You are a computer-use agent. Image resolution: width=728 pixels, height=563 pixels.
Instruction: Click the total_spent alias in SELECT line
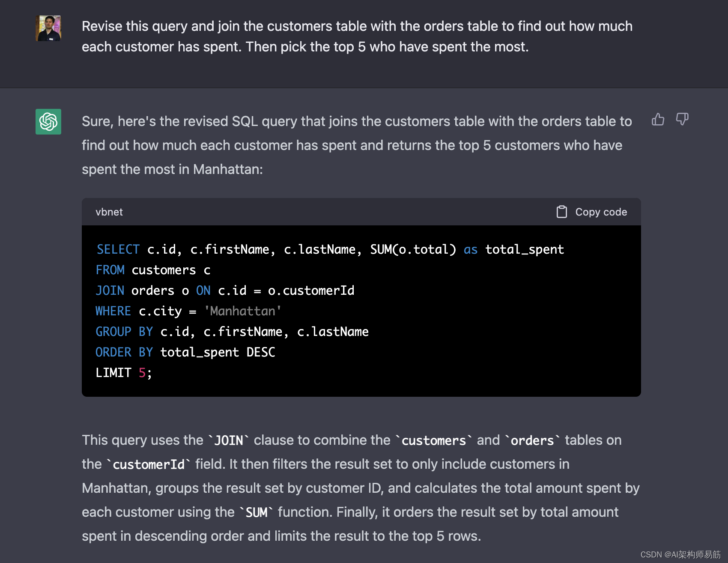click(525, 249)
